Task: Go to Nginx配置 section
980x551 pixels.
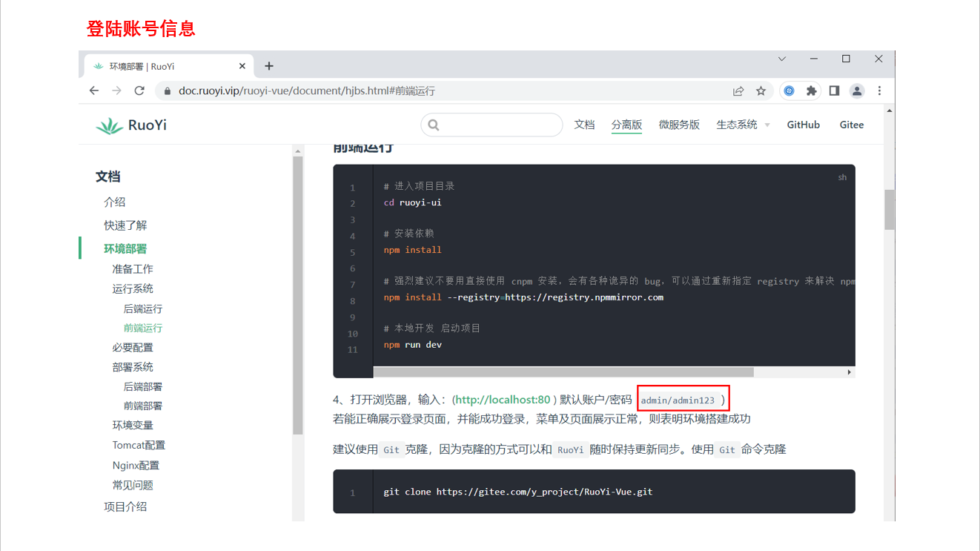Action: [x=136, y=465]
